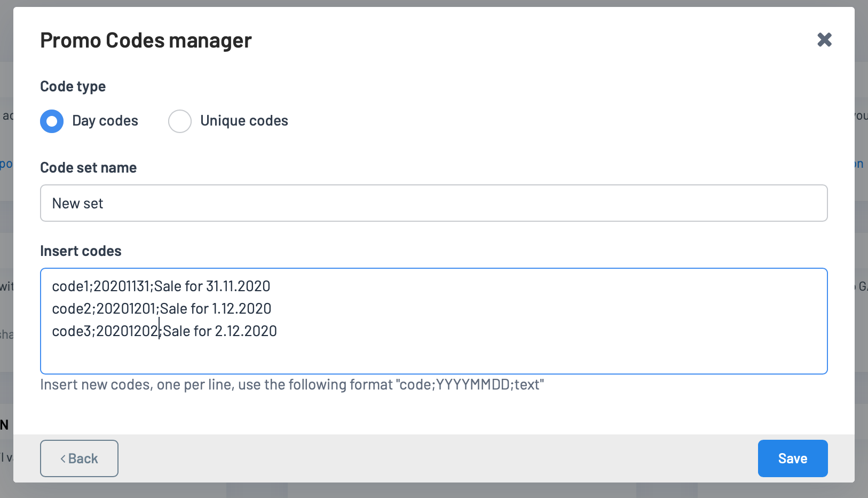Place cursor in the code1 line

click(x=161, y=286)
